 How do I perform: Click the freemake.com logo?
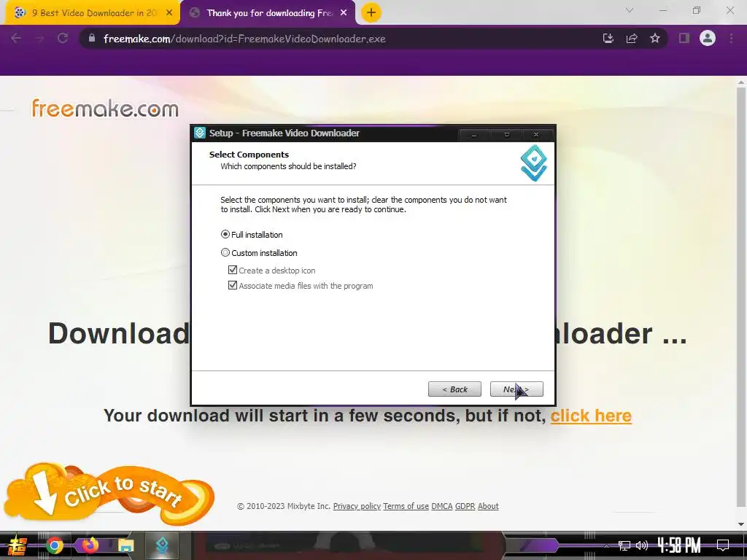pyautogui.click(x=105, y=109)
